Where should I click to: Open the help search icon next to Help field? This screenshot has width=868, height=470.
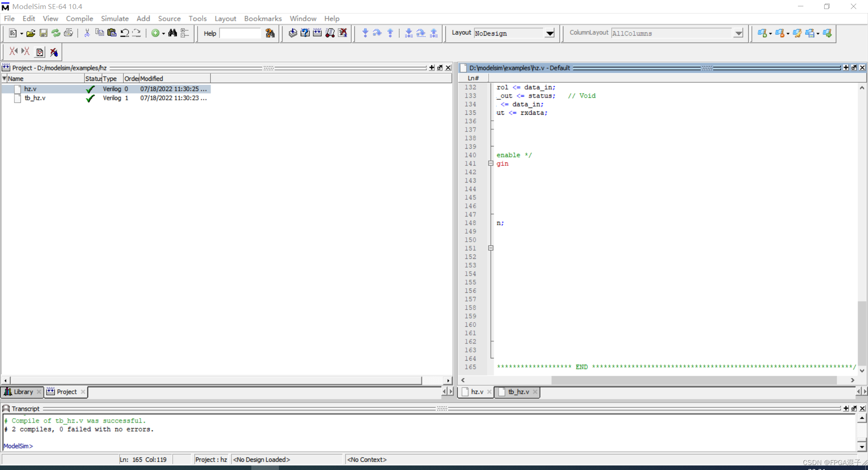pyautogui.click(x=269, y=33)
